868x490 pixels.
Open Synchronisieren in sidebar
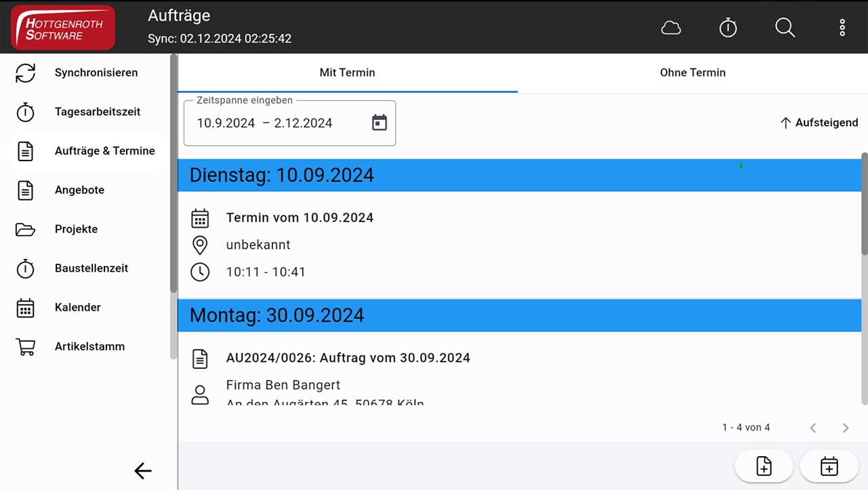pyautogui.click(x=96, y=73)
